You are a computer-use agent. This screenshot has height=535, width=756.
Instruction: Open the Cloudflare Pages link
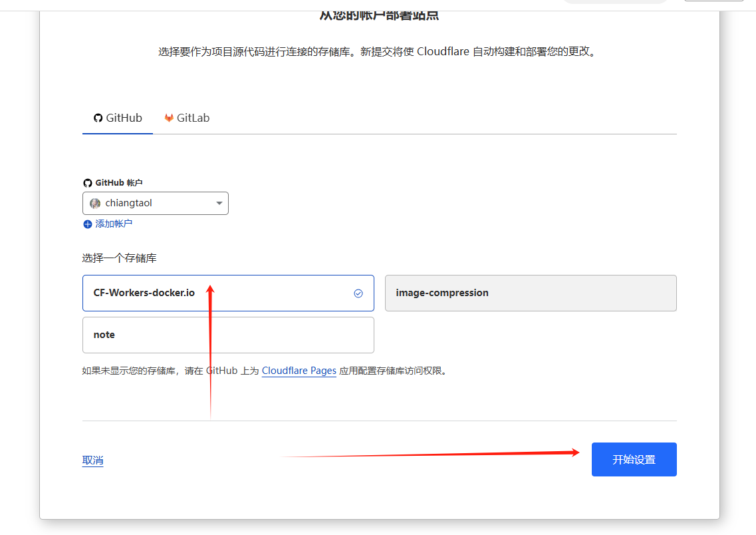299,371
